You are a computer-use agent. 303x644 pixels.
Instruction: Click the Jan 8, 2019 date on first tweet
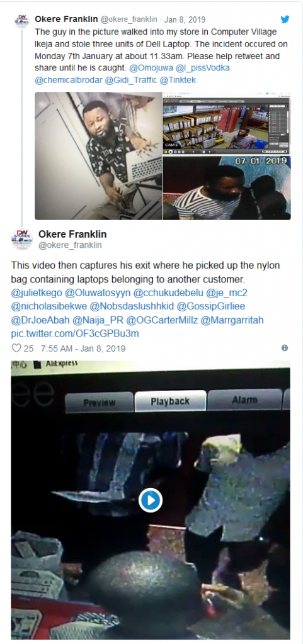185,19
